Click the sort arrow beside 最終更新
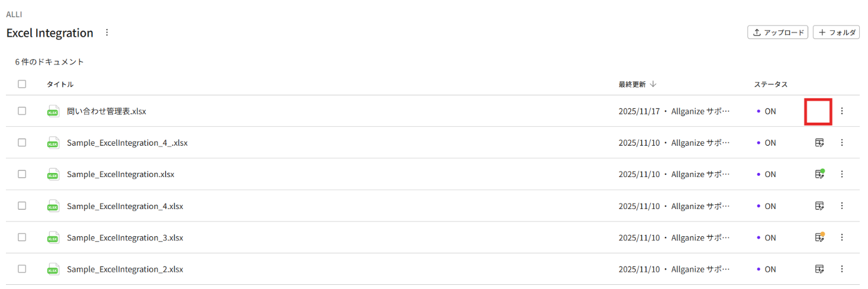Image resolution: width=868 pixels, height=289 pixels. click(653, 84)
